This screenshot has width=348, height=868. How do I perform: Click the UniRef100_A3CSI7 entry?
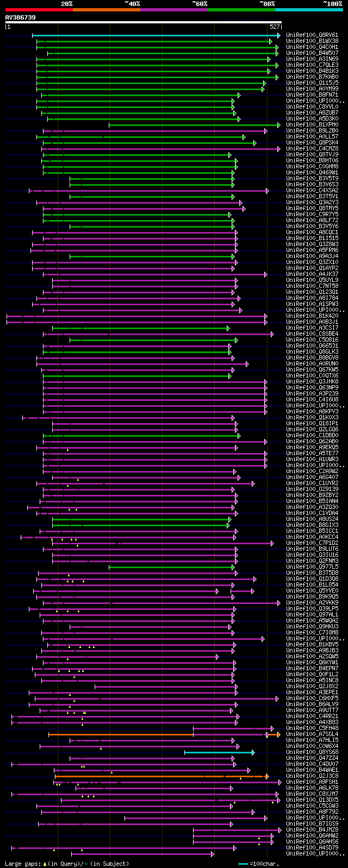click(x=312, y=328)
